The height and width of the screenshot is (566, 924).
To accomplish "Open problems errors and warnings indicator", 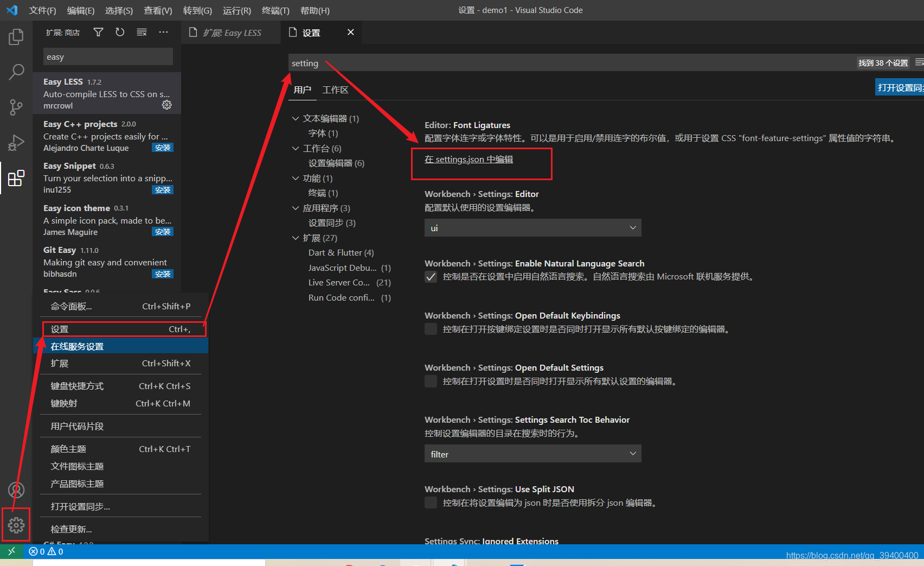I will click(46, 551).
